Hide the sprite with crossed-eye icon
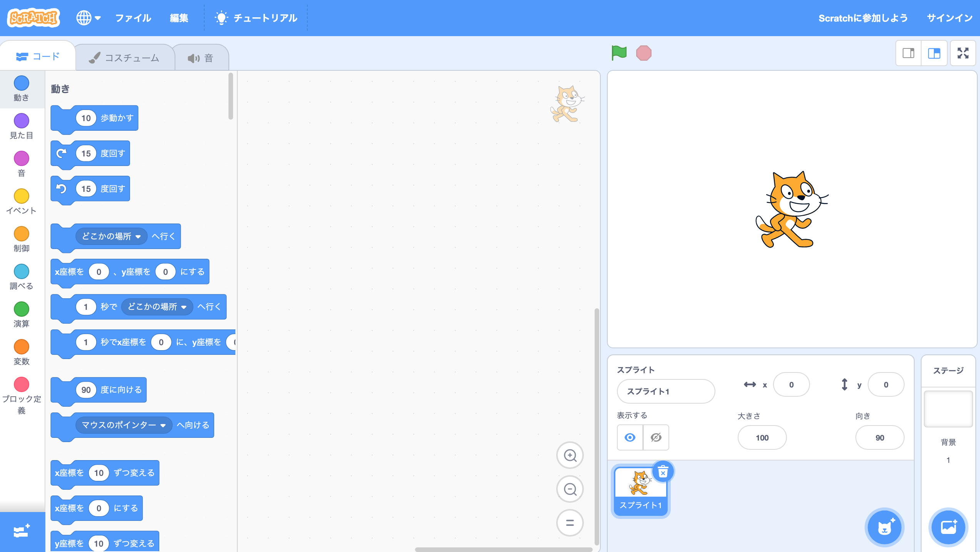Screen dimensions: 980x552 tap(656, 437)
